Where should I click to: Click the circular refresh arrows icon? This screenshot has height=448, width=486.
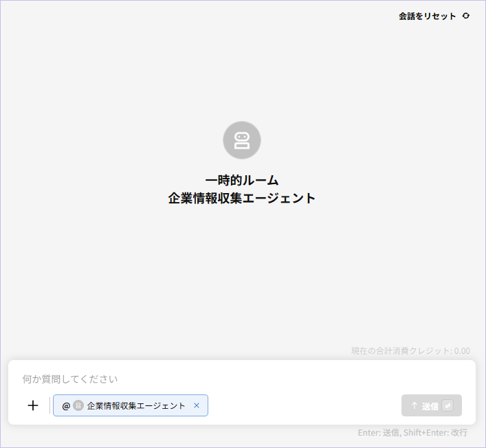click(466, 16)
